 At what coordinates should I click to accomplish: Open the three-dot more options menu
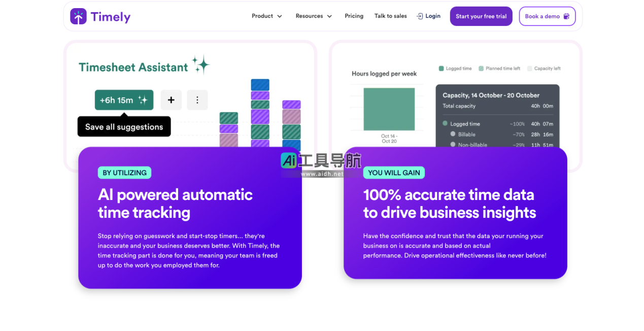click(x=197, y=100)
